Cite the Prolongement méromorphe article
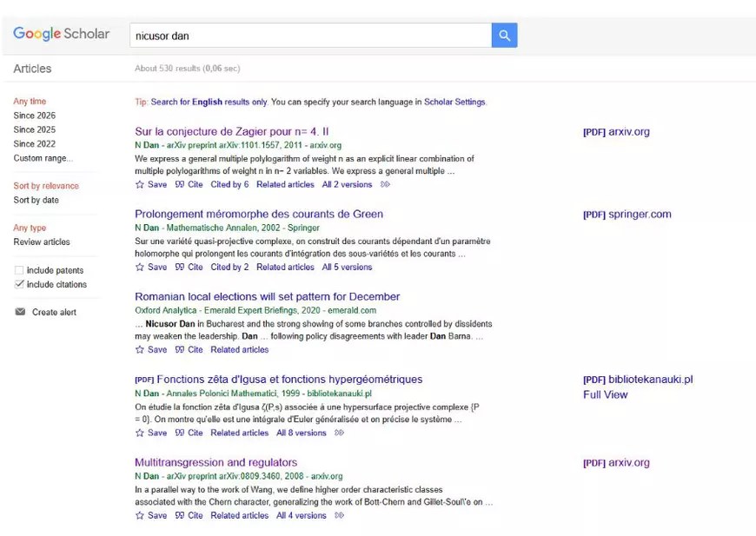This screenshot has width=756, height=536. pos(189,267)
